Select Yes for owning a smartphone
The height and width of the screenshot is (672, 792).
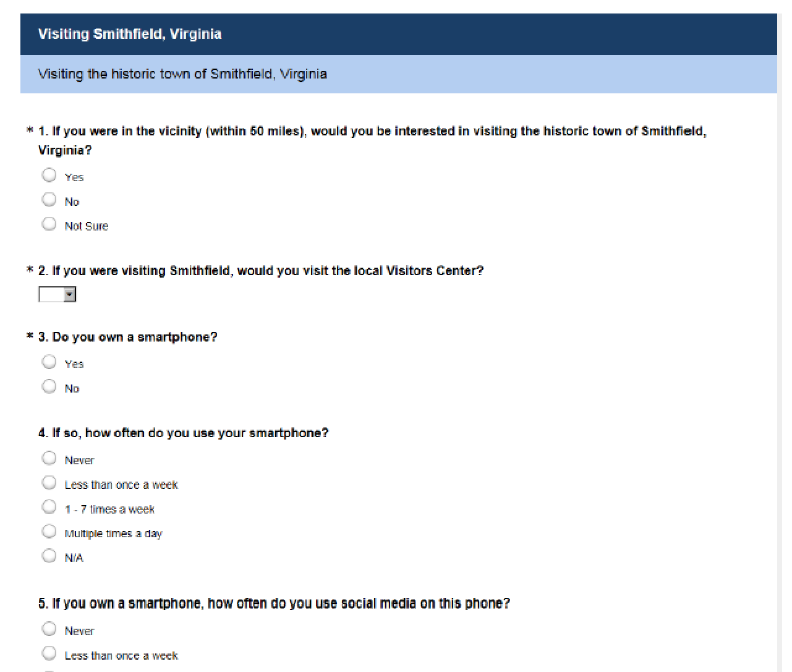[49, 362]
